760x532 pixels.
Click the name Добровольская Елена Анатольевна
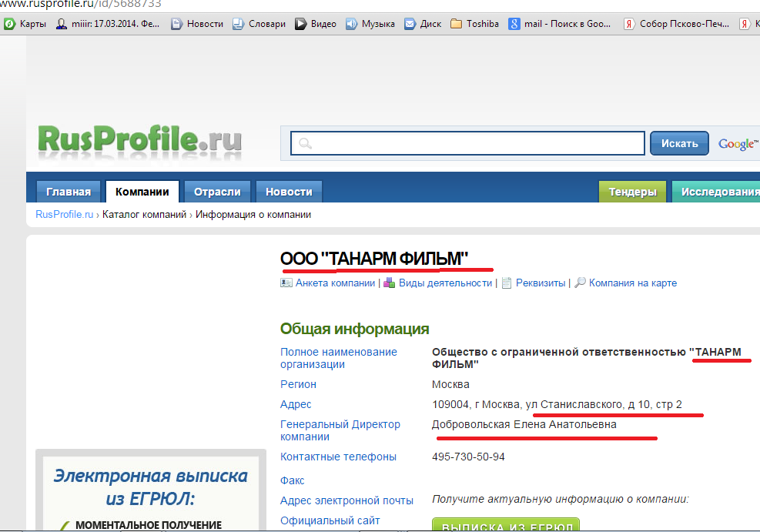(524, 424)
